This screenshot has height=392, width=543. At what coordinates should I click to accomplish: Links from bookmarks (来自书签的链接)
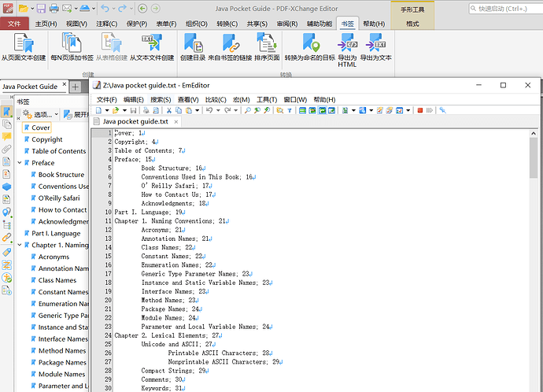(230, 47)
